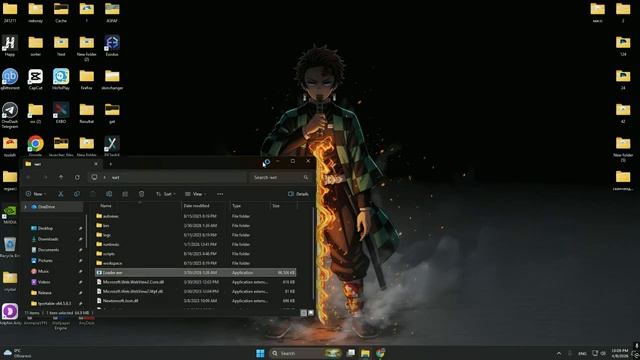Open Chrome from the taskbar

tap(380, 353)
